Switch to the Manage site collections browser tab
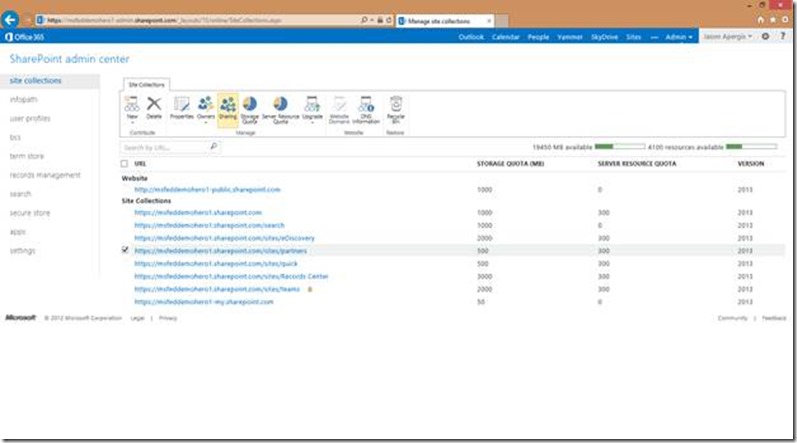Viewport: 797px width, 443px height. (x=445, y=21)
